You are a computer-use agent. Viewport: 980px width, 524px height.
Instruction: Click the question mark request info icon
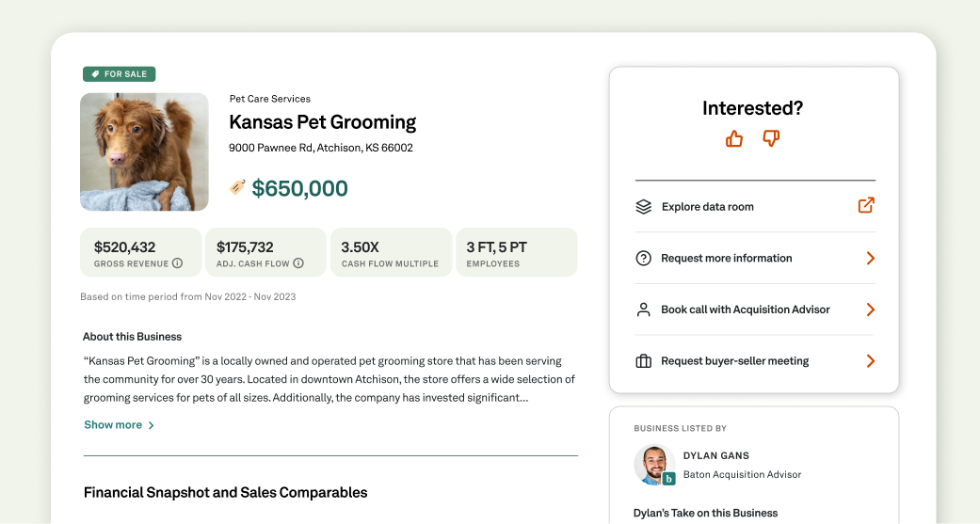[644, 258]
